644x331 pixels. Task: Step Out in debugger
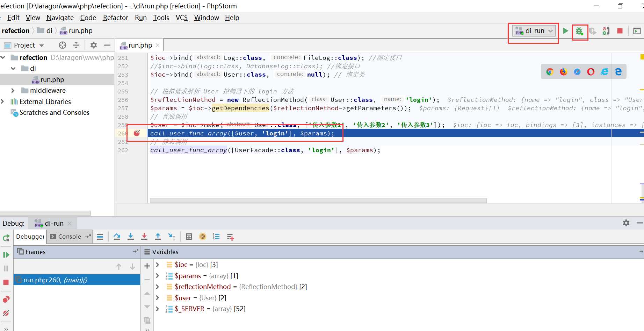tap(158, 237)
